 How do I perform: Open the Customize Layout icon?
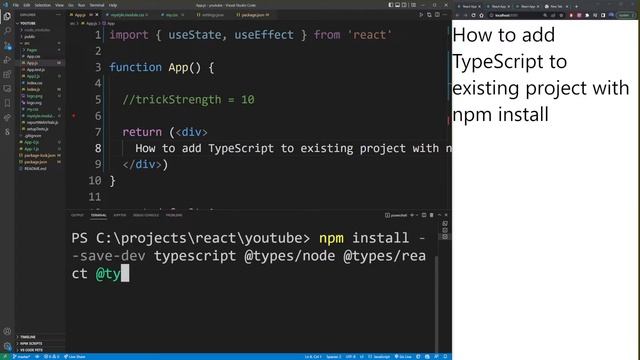pos(413,5)
